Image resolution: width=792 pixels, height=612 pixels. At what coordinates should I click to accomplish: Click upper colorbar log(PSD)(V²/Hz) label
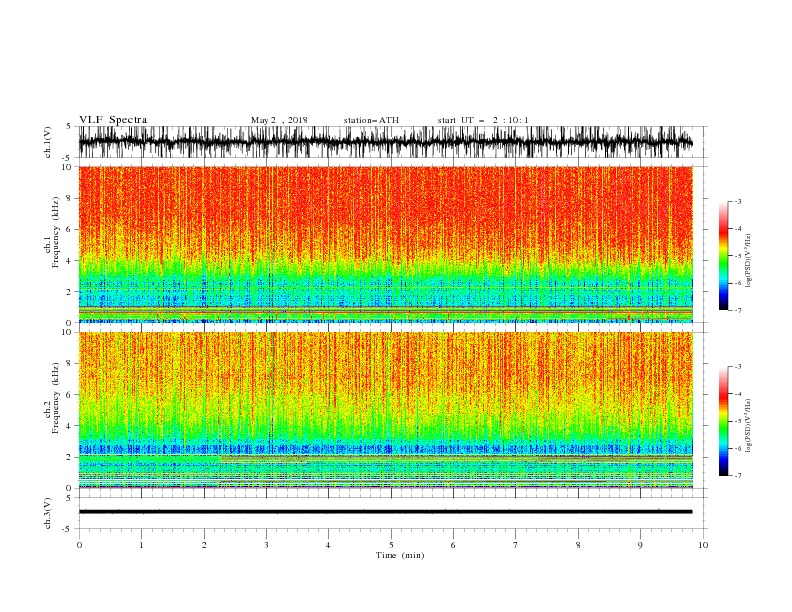point(749,261)
